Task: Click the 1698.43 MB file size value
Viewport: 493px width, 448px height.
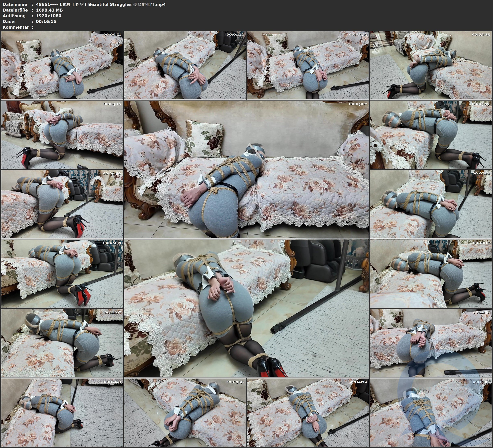Action: pyautogui.click(x=49, y=10)
